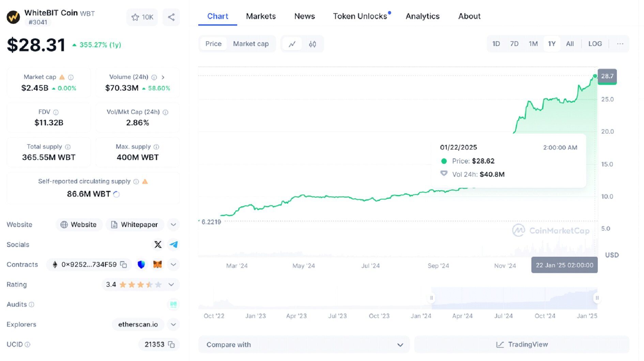Expand Contracts list chevron
Viewport: 644px width, 361px height.
[173, 265]
